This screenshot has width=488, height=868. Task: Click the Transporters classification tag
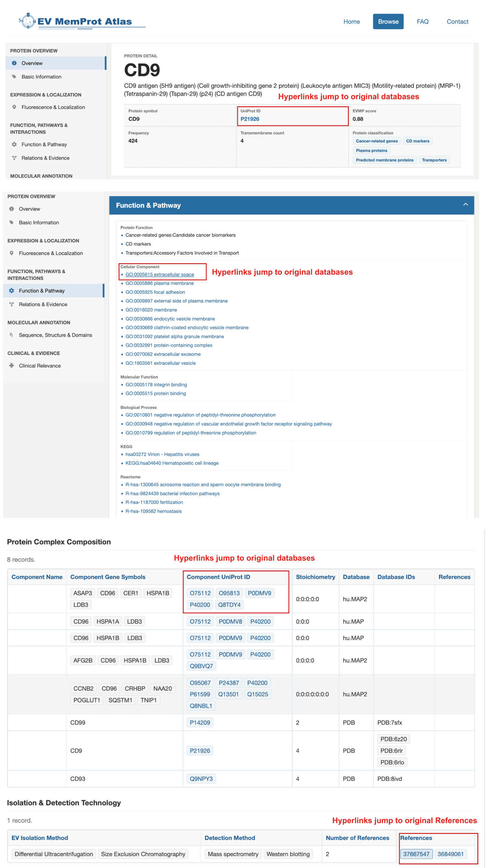pyautogui.click(x=434, y=160)
